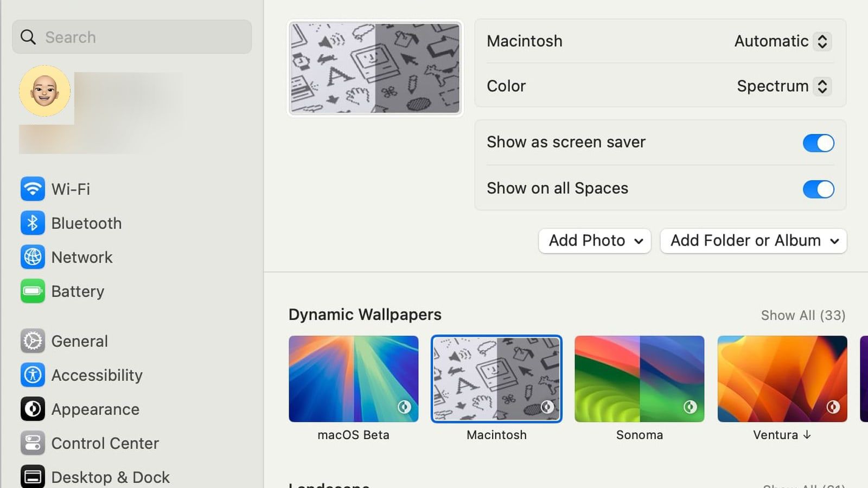Open Desktop & Dock settings
Viewport: 868px width, 488px height.
pos(110,477)
